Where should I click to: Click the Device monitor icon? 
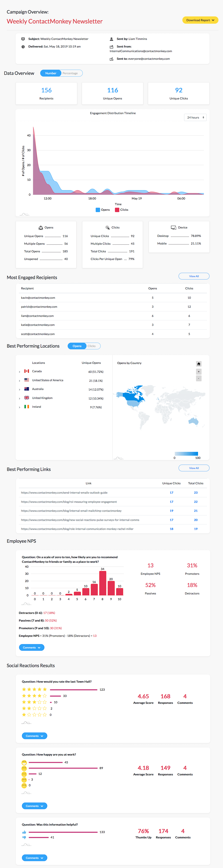point(174,228)
